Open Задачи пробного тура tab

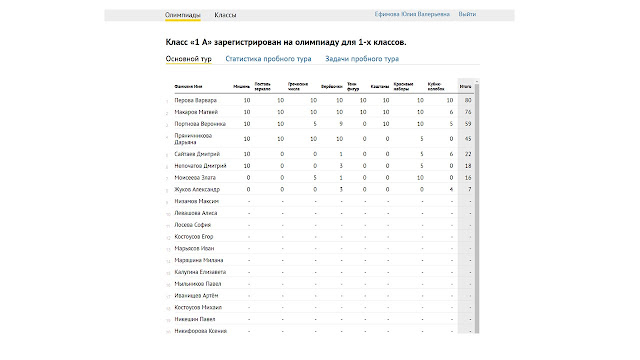click(362, 59)
